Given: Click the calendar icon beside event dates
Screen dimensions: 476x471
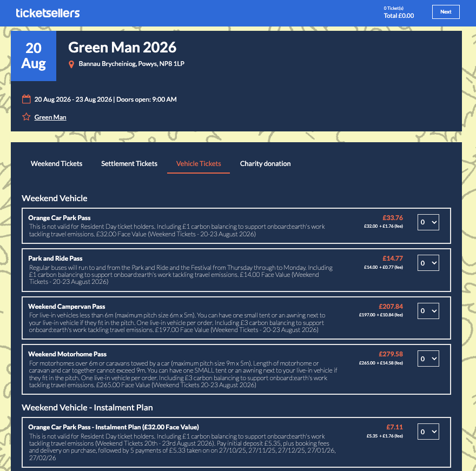Looking at the screenshot, I should pos(26,99).
